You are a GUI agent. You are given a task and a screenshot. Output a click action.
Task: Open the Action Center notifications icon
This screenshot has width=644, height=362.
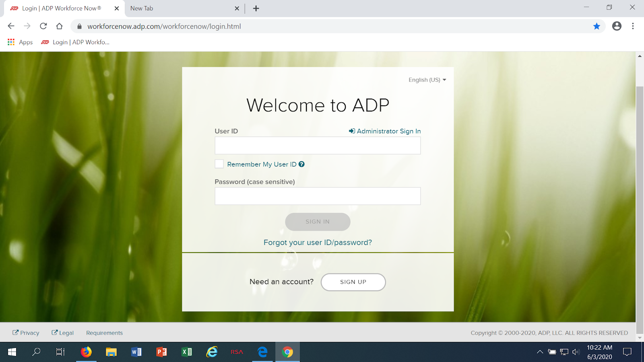(627, 352)
